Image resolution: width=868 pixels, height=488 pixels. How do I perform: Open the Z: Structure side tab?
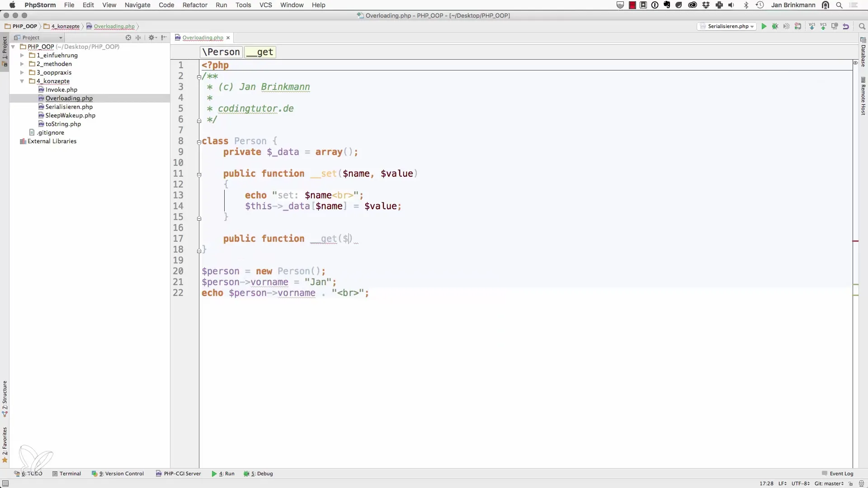5,399
